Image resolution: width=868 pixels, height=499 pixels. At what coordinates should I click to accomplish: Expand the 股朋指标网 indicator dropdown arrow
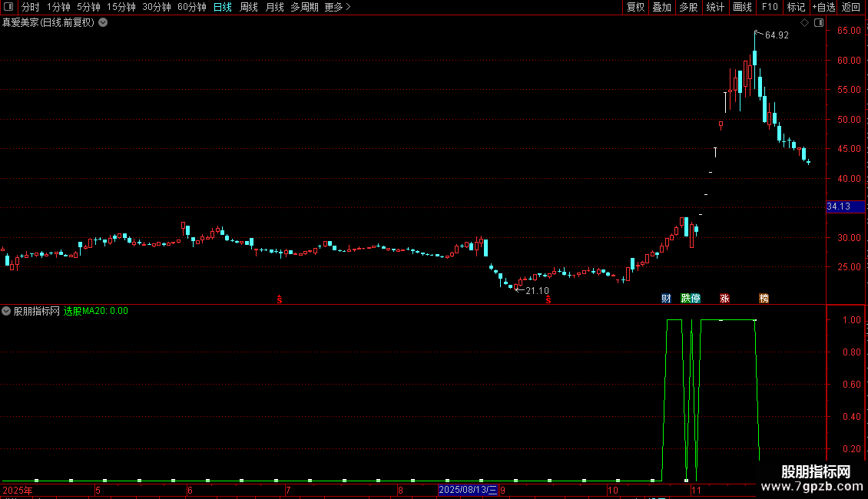click(6, 311)
